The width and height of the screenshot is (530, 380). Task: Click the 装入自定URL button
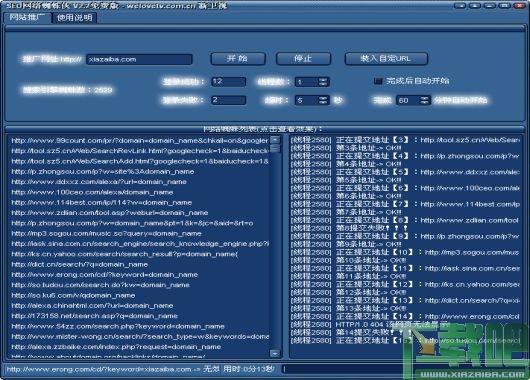click(386, 59)
